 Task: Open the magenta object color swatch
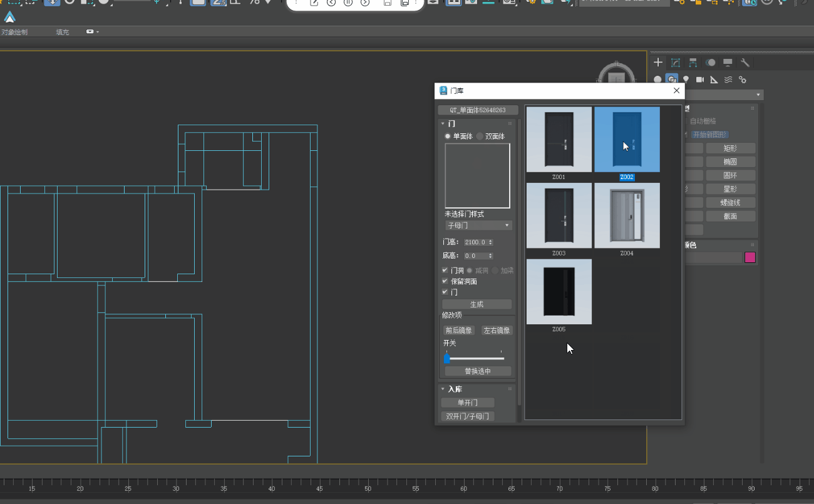[x=750, y=257]
